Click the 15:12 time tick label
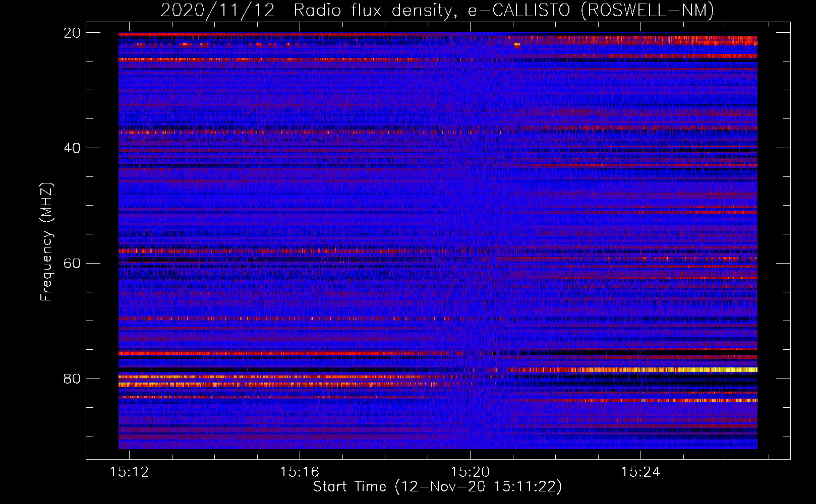The width and height of the screenshot is (816, 504). (130, 472)
